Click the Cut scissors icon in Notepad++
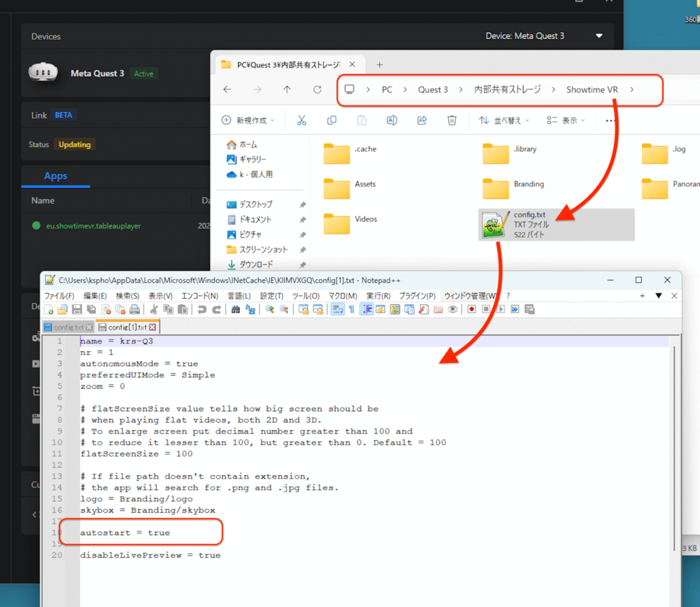Screen dimensions: 700x607 click(154, 310)
